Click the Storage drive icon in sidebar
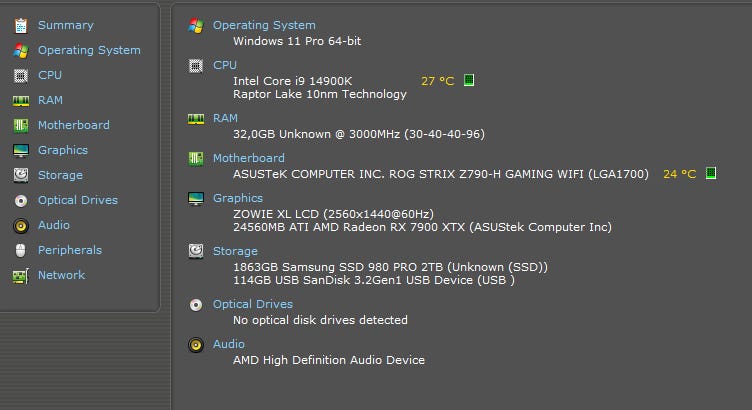The height and width of the screenshot is (410, 752). click(x=20, y=175)
